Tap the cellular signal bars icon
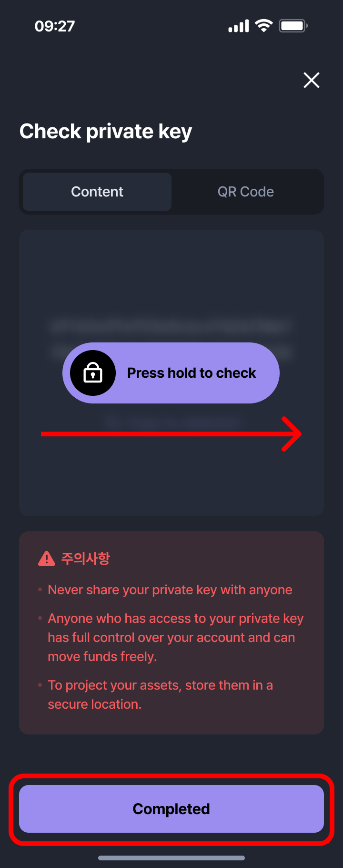The width and height of the screenshot is (343, 868). tap(239, 26)
